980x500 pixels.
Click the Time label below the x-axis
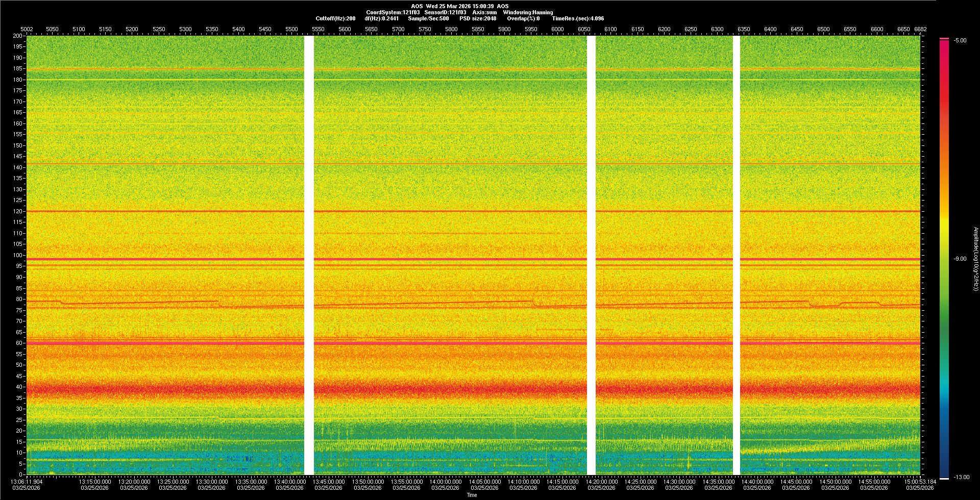coord(472,495)
